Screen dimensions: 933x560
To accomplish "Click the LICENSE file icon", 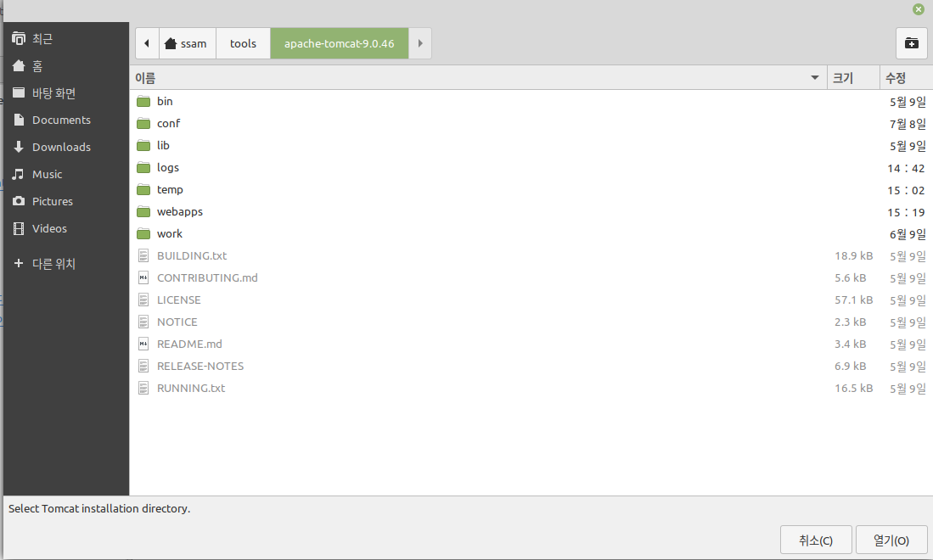I will pyautogui.click(x=143, y=300).
